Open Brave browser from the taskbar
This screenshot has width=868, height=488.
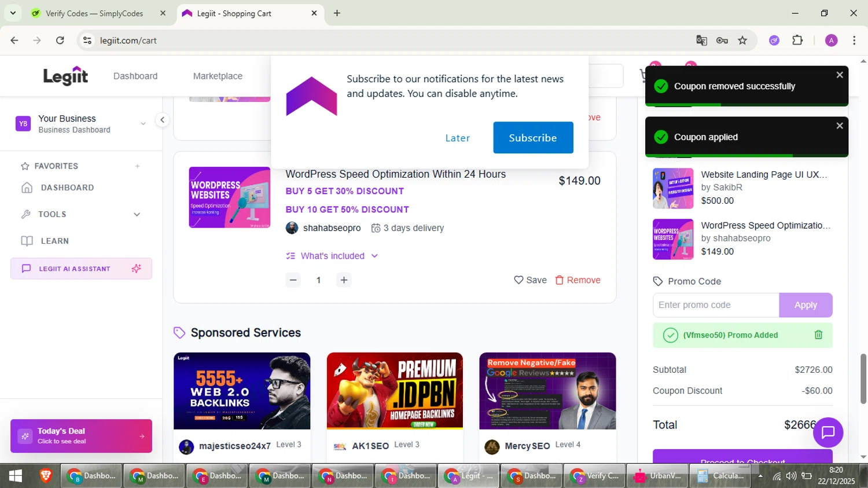(x=46, y=476)
